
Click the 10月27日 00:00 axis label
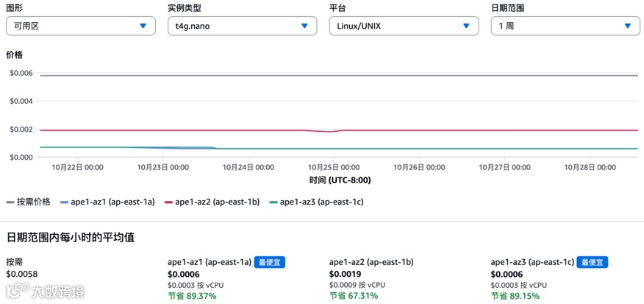(504, 167)
